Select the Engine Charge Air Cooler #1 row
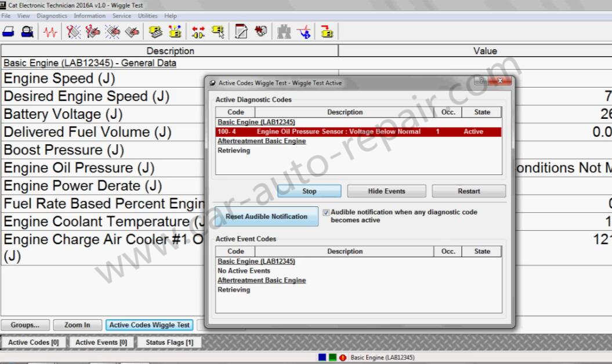 (x=103, y=248)
